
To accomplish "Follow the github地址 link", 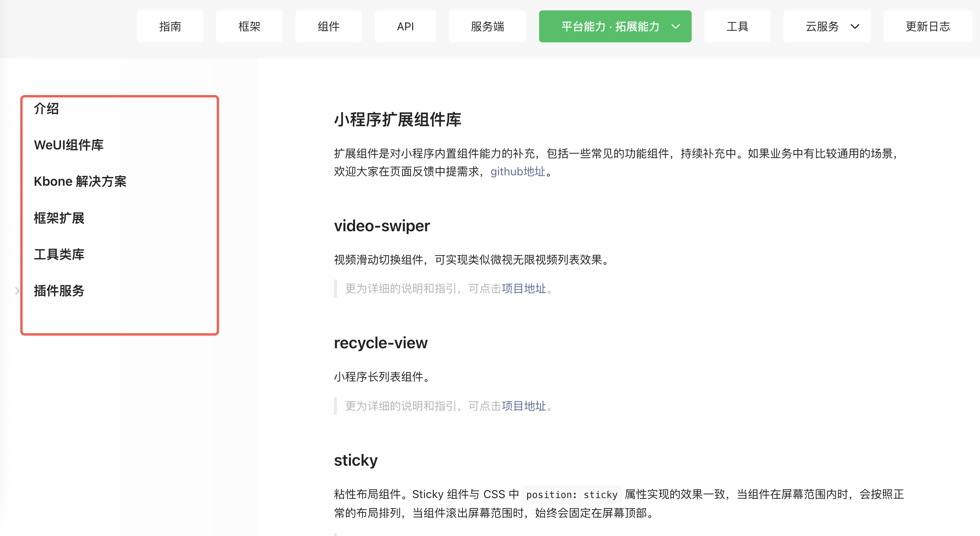I will 518,172.
